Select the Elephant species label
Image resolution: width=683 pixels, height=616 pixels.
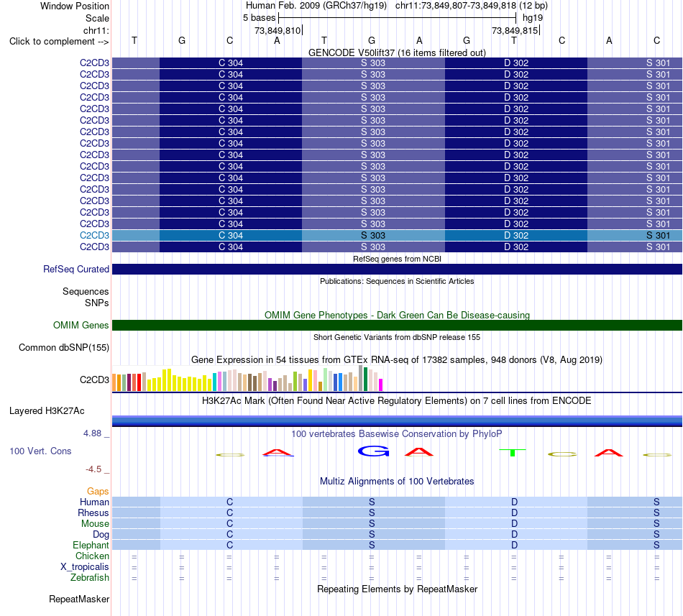pyautogui.click(x=91, y=545)
